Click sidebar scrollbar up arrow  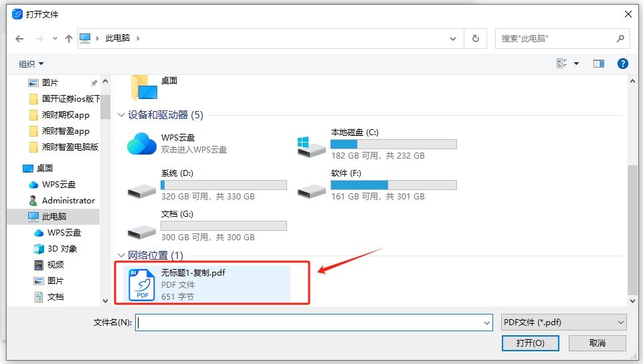coord(106,82)
